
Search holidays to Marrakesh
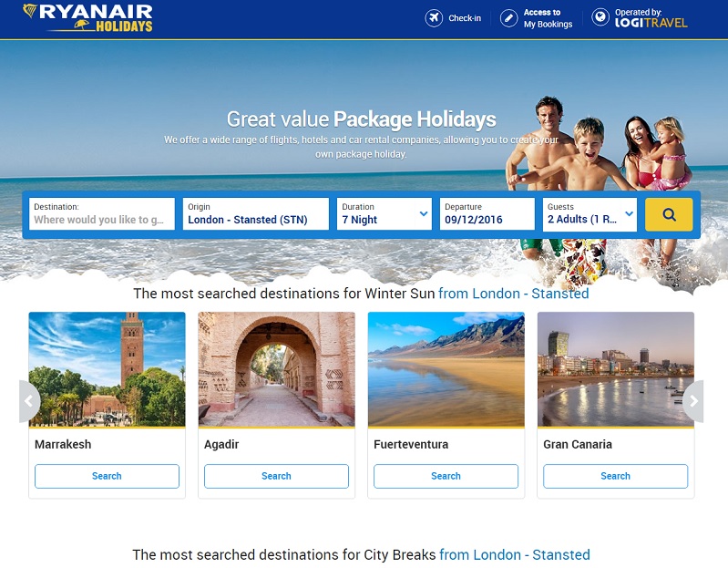[107, 476]
